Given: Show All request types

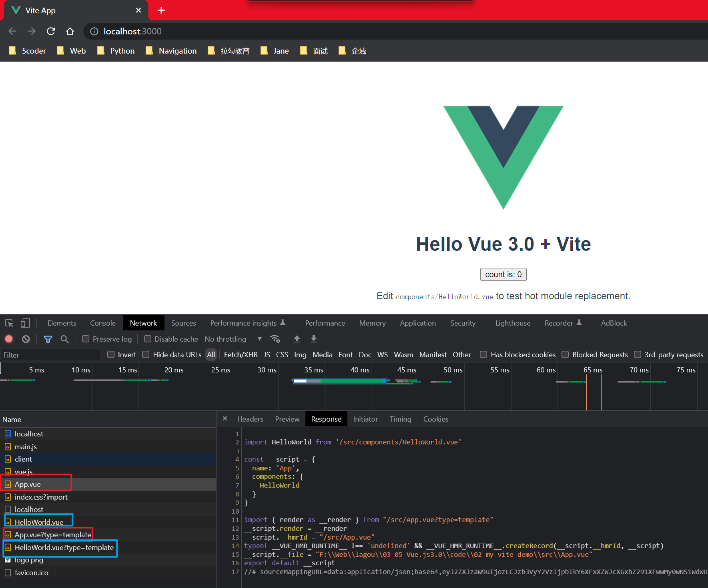Looking at the screenshot, I should [211, 354].
